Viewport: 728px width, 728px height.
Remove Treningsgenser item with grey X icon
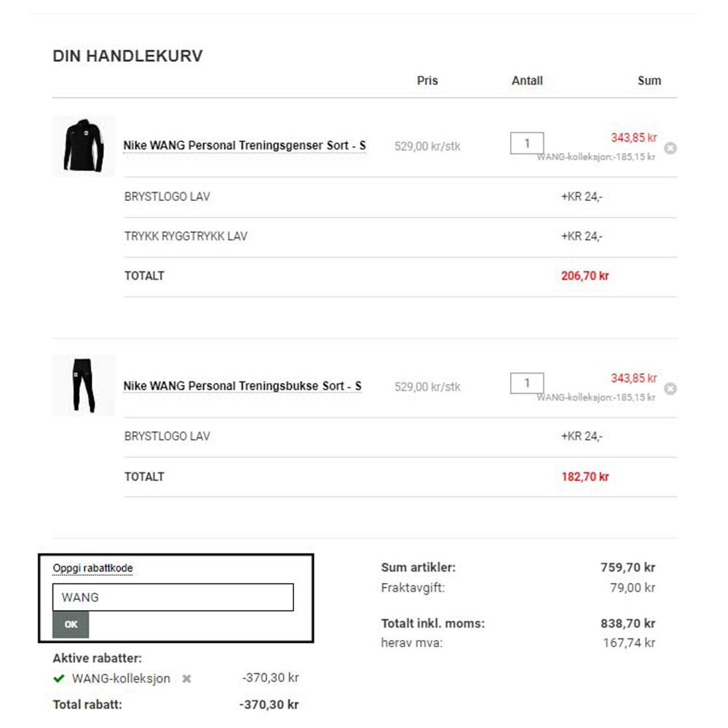[x=670, y=148]
